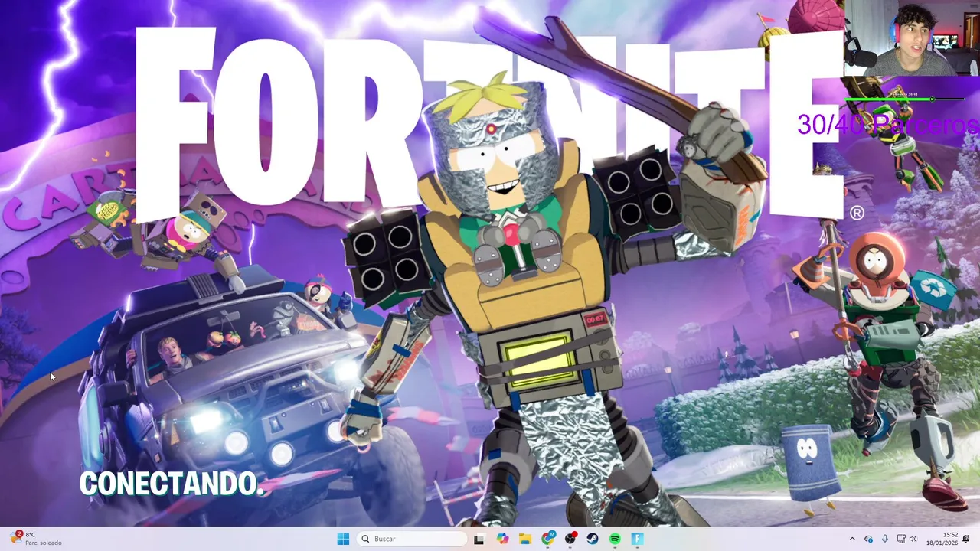Click the 30/40 Parceros goal text

888,125
